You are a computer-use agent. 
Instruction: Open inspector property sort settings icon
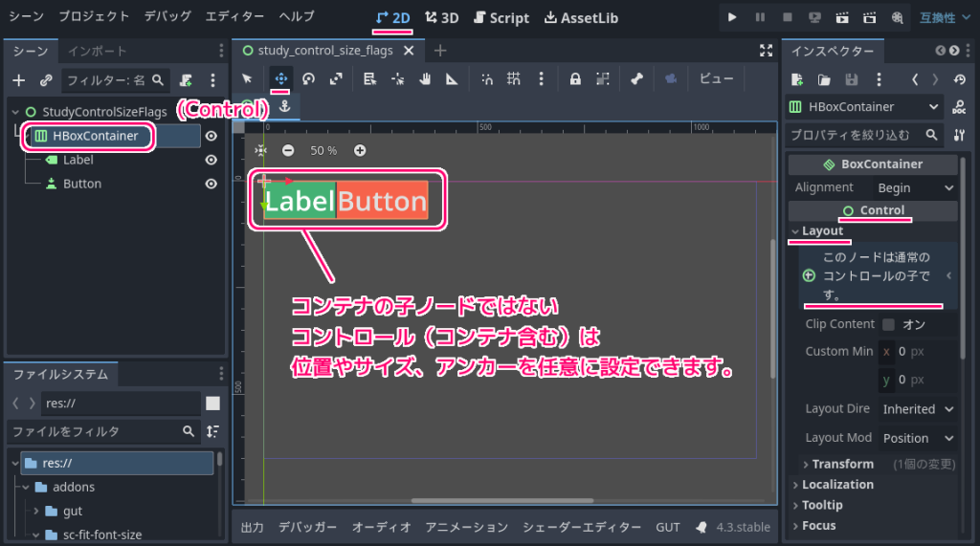coord(959,135)
